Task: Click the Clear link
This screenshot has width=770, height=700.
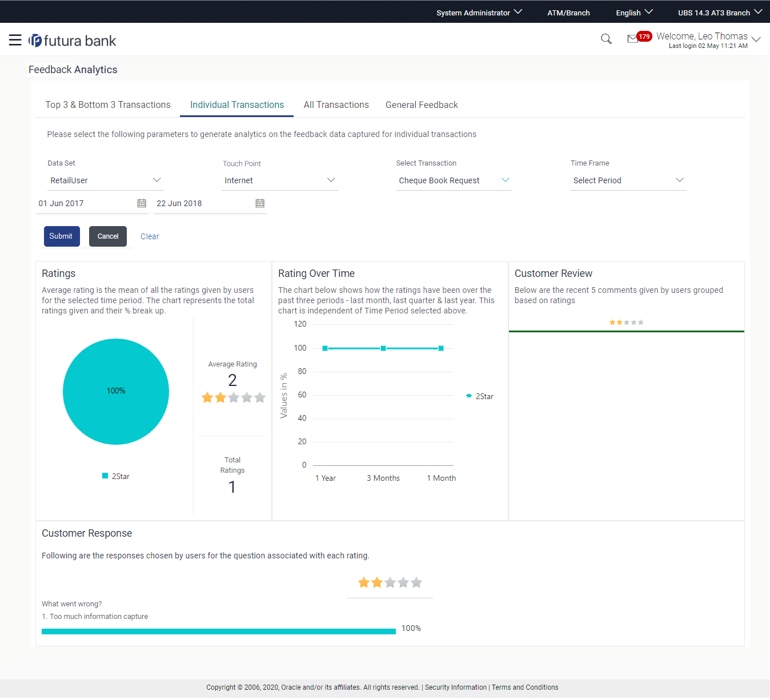Action: (x=150, y=236)
